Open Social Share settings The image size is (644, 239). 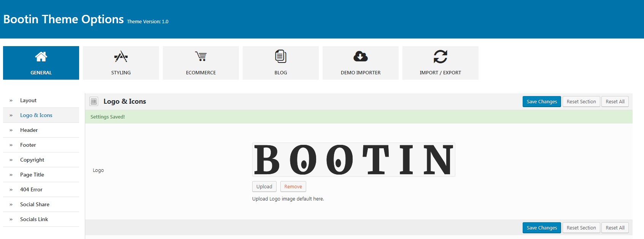[x=35, y=204]
